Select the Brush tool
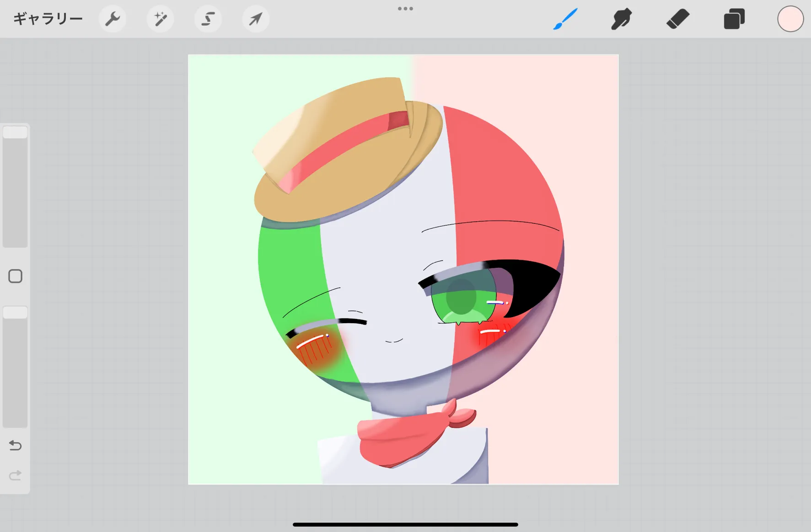The image size is (811, 532). point(565,19)
